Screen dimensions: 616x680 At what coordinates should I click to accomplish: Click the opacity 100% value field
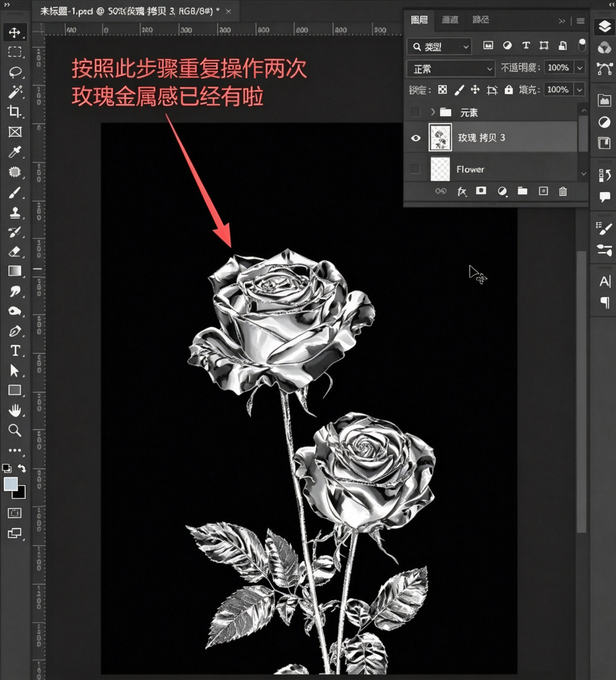(558, 68)
